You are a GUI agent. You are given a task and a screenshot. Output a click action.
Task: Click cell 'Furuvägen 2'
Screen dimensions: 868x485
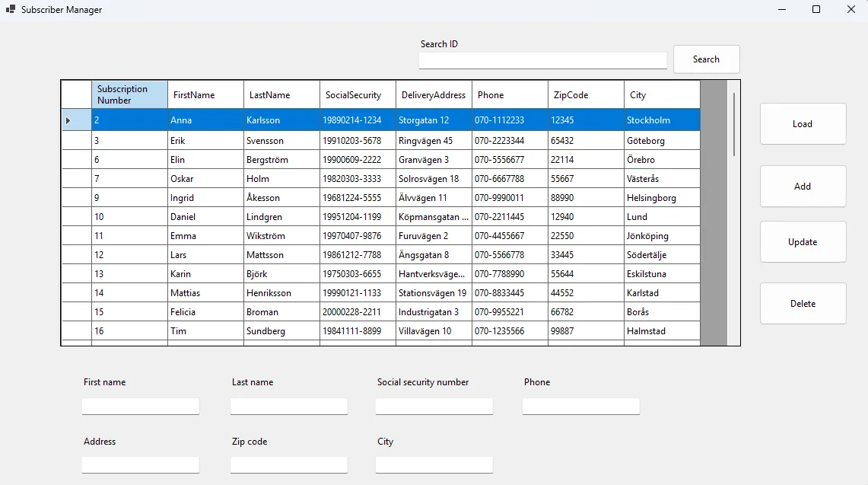434,235
